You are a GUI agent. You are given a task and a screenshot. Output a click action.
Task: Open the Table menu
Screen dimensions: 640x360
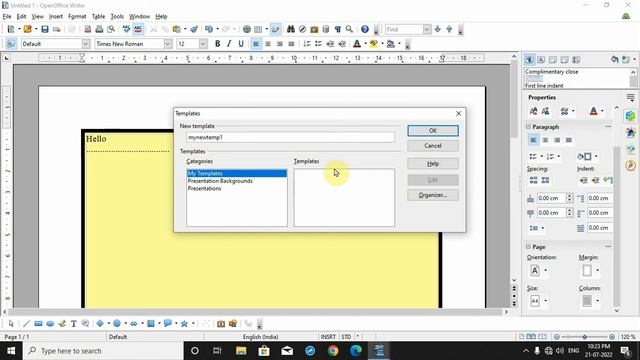(98, 16)
